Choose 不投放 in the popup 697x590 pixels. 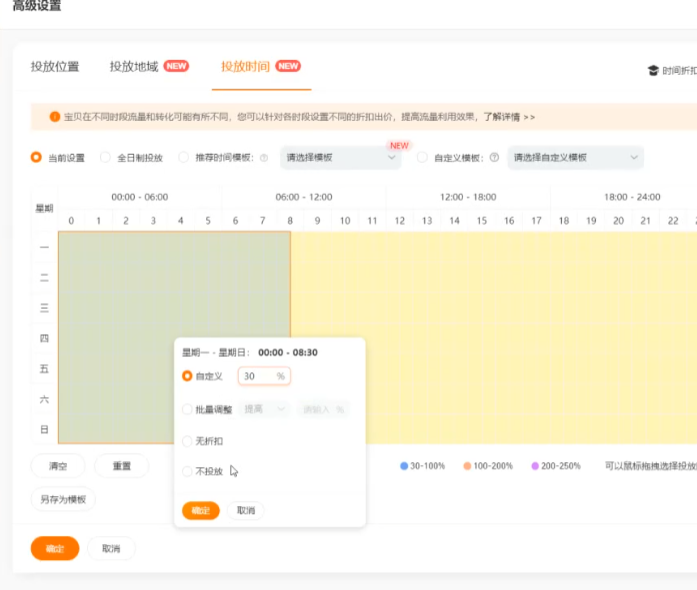tap(187, 471)
